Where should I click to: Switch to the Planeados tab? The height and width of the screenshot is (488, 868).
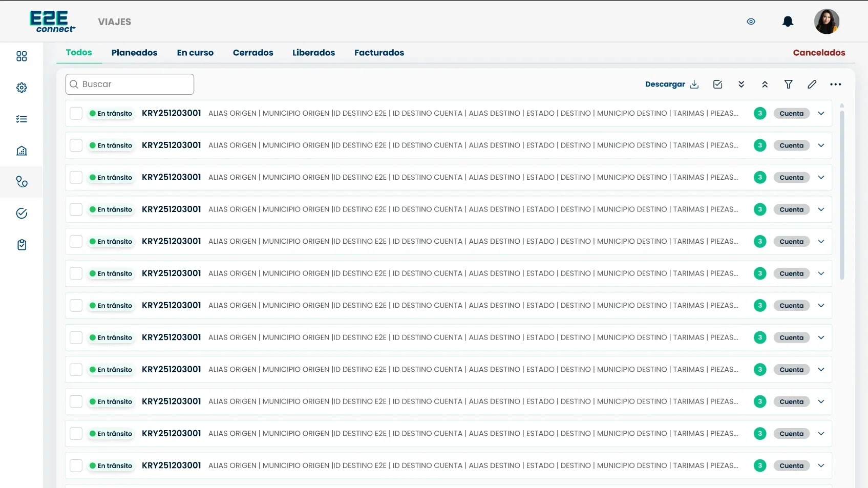tap(134, 52)
